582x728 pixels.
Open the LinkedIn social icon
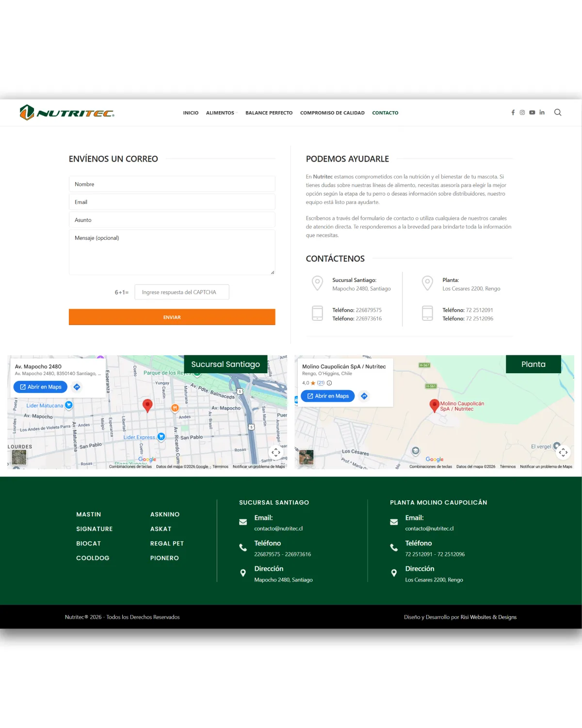click(x=542, y=113)
